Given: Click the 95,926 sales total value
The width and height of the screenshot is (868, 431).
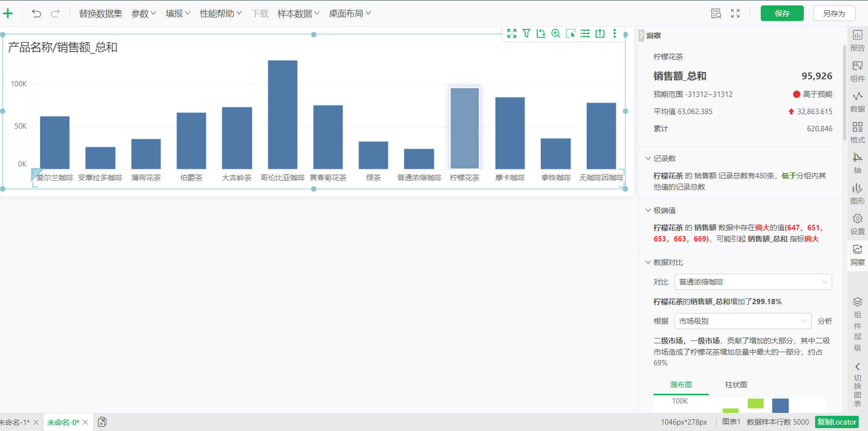Looking at the screenshot, I should [817, 76].
